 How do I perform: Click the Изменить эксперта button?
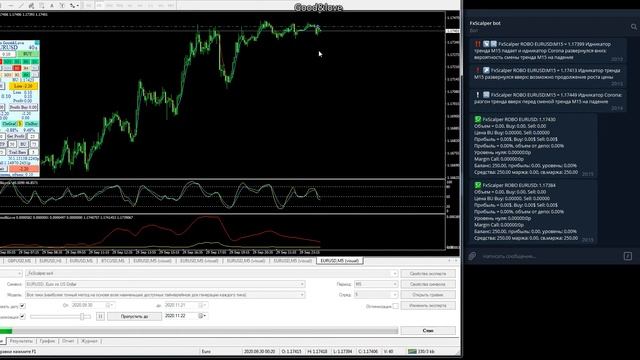(x=428, y=305)
